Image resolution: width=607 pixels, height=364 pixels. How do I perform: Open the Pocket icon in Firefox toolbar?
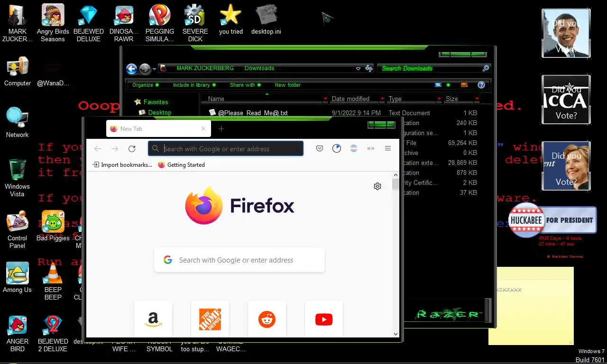320,148
